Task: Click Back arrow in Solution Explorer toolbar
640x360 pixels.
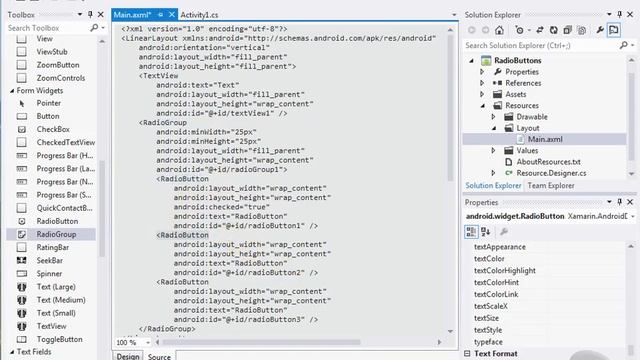Action: (472, 30)
